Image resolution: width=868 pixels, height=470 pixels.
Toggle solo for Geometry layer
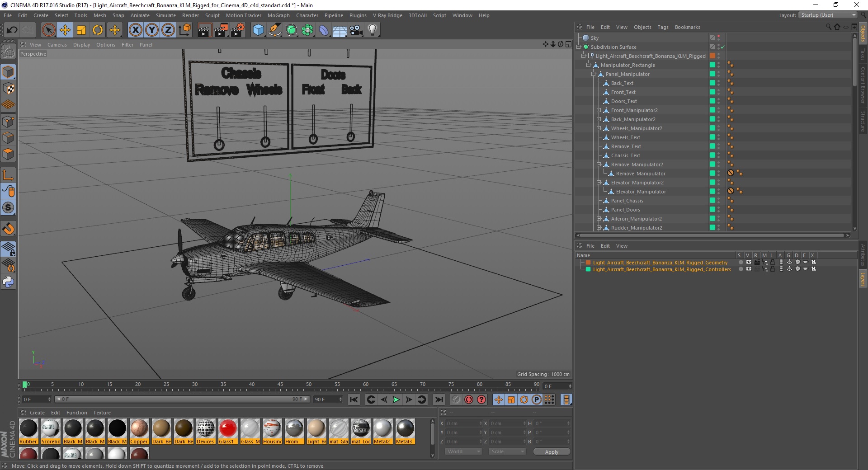coord(741,262)
